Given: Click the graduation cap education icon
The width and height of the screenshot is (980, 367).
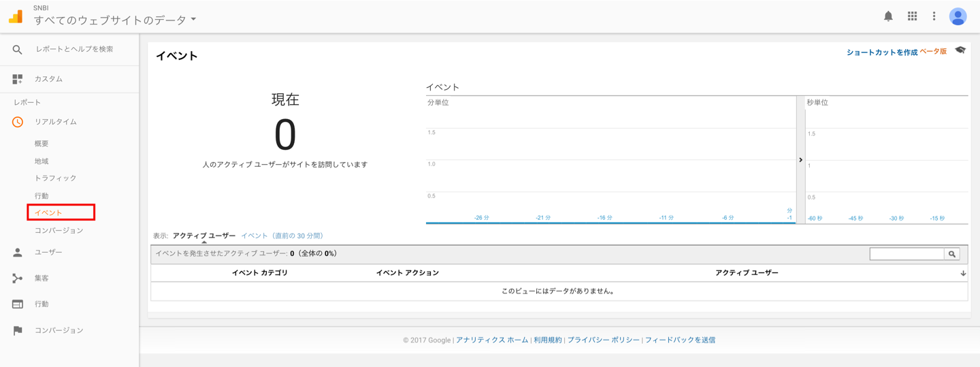Looking at the screenshot, I should click(960, 50).
